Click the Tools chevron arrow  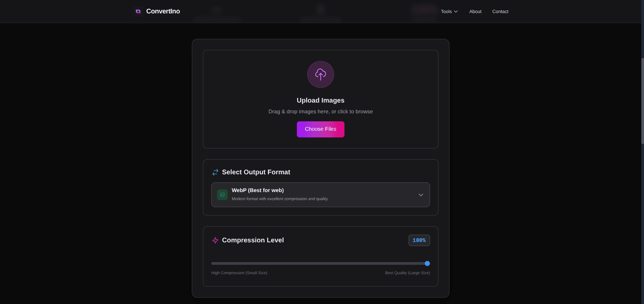click(456, 11)
